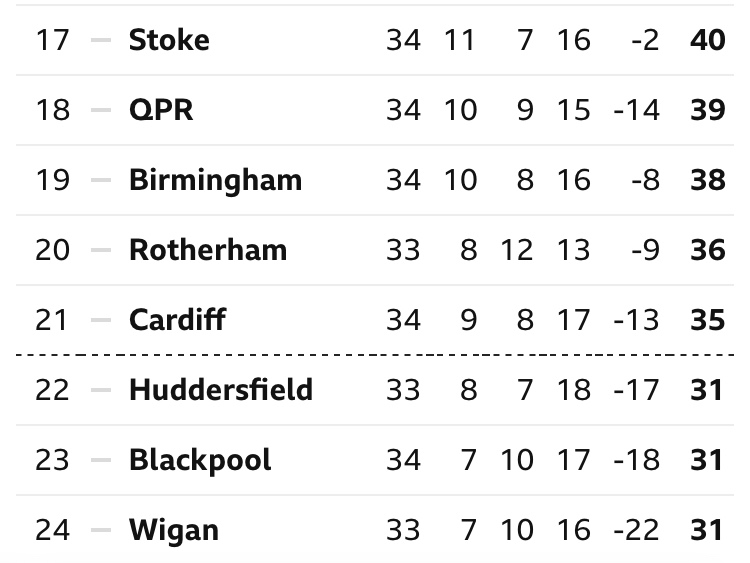Click QPR's points total of 39
The image size is (750, 563).
click(707, 110)
